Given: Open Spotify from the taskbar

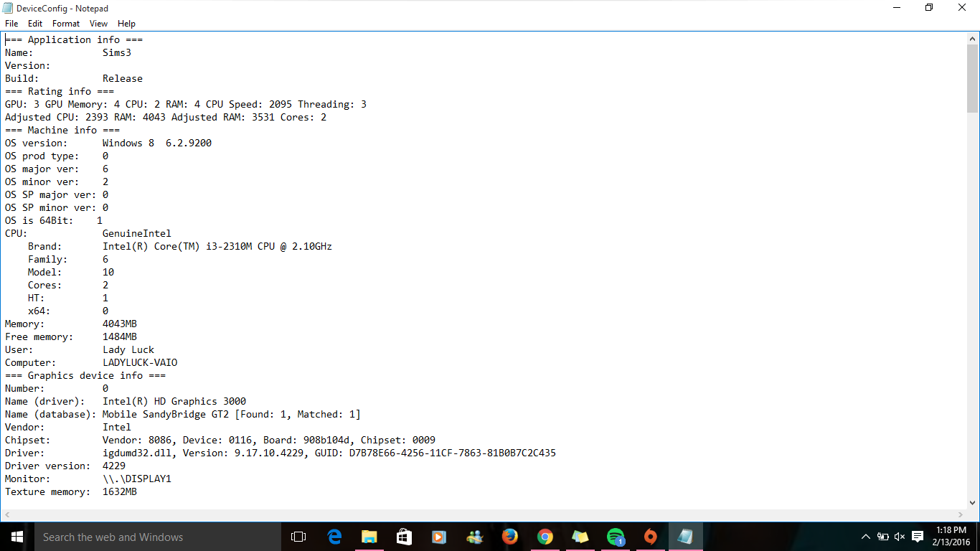Looking at the screenshot, I should [x=616, y=537].
